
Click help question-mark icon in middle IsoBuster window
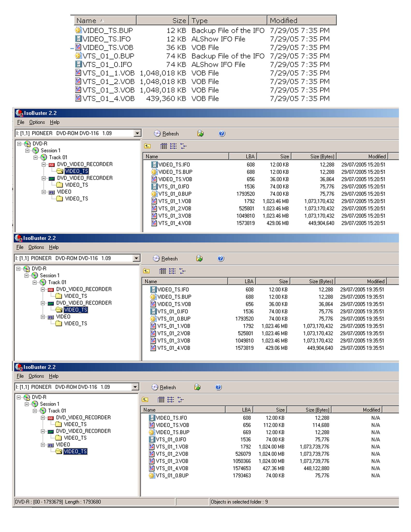[x=221, y=259]
